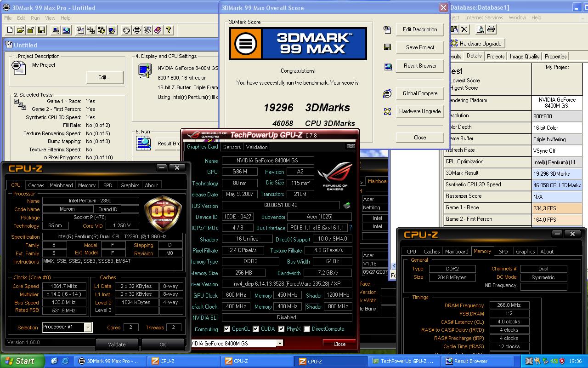Viewport: 588px width, 368px height.
Task: Toggle the DirectCompute checkbox in GPU-Z
Action: 307,329
